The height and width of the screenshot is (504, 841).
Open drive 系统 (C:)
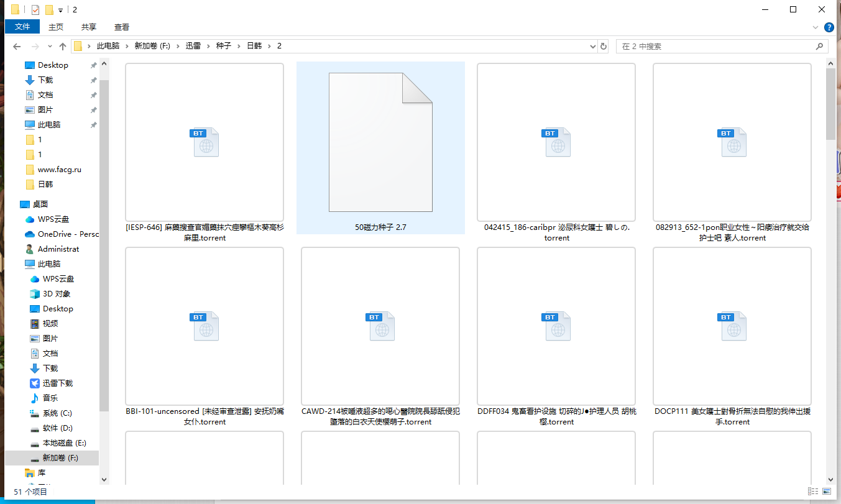(50, 413)
